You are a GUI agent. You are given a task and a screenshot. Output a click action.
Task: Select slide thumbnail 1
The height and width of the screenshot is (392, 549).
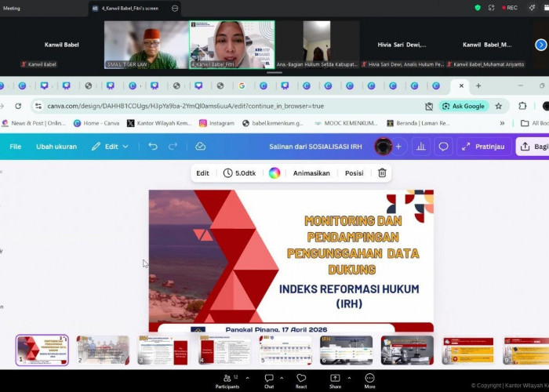click(42, 350)
